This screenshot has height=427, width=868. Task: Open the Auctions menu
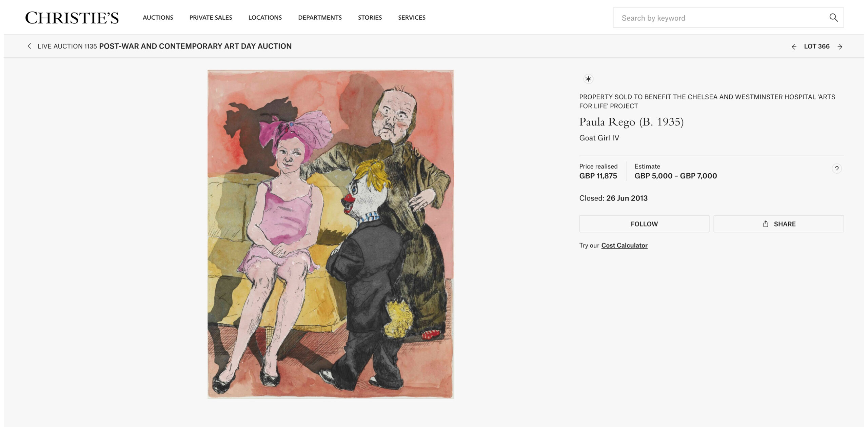158,18
